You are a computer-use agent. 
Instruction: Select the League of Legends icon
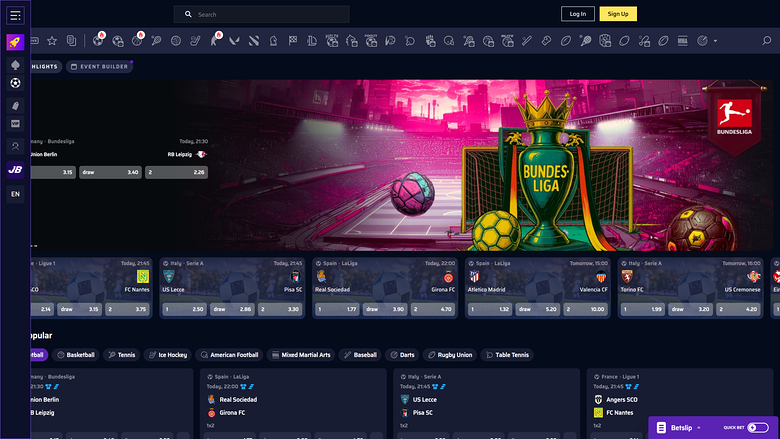312,41
